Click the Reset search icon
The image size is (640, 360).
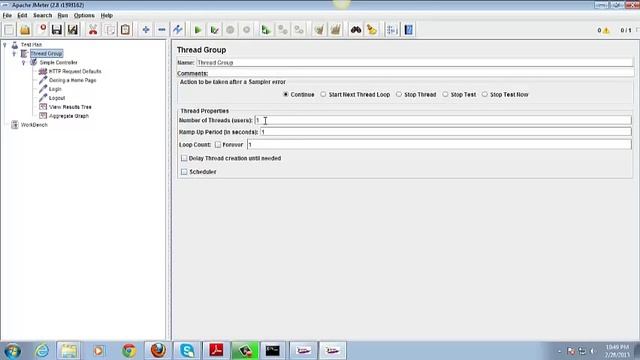click(x=372, y=30)
